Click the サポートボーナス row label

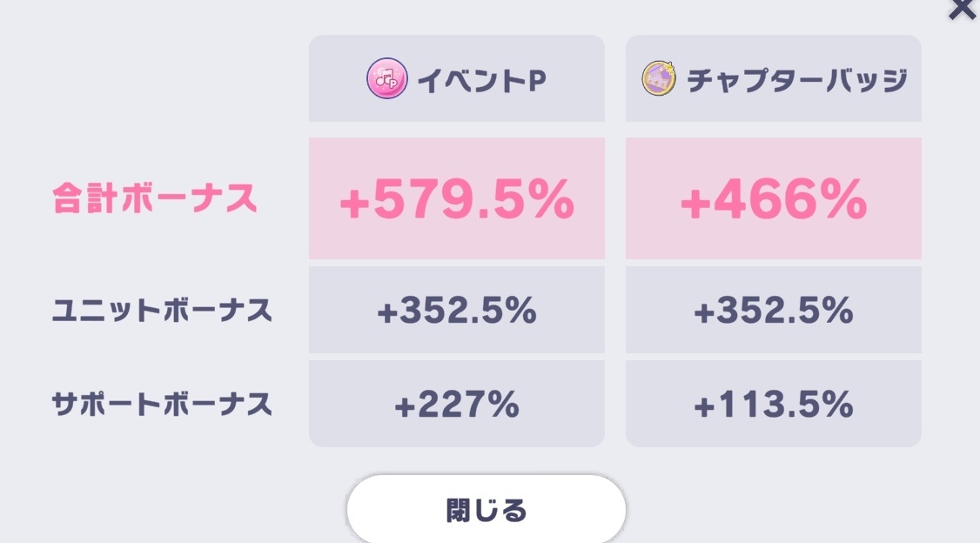(x=162, y=405)
